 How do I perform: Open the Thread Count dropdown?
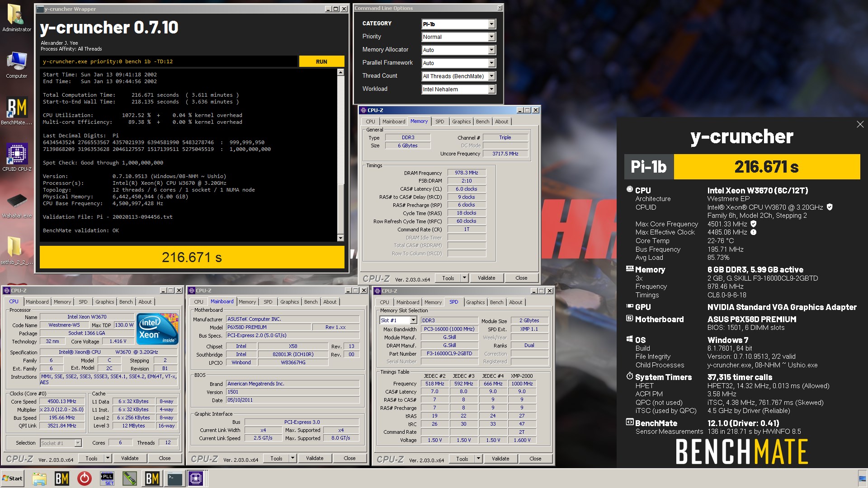tap(491, 76)
